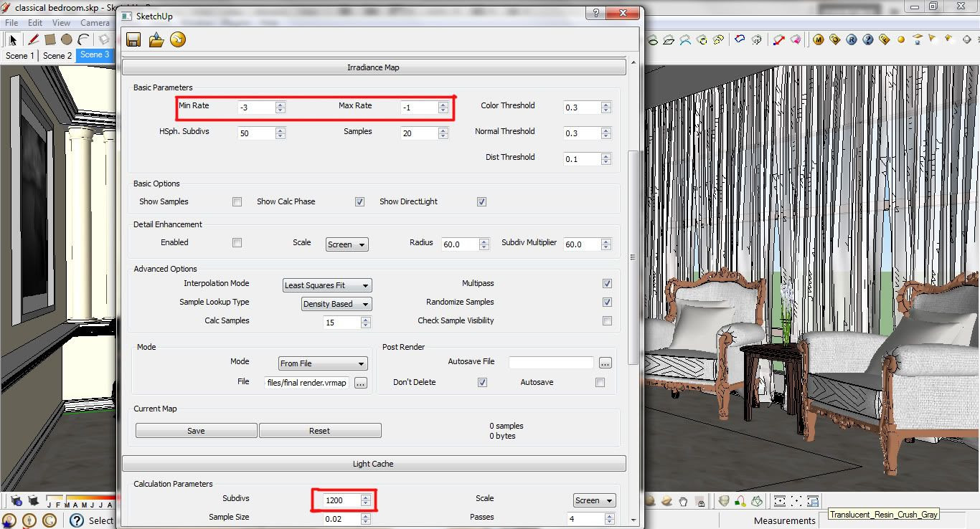Click the Reset button under Current Map
Screen dimensions: 980x529
pyautogui.click(x=320, y=431)
